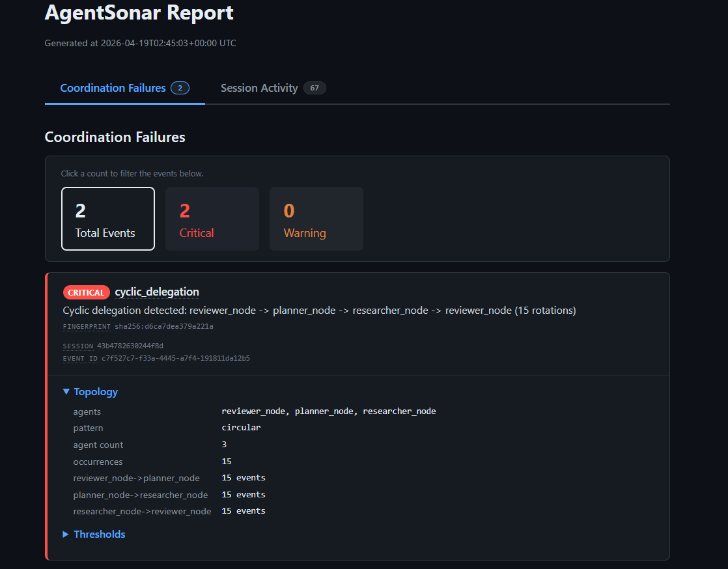728x569 pixels.
Task: Click the Thresholds disclosure triangle
Action: (x=65, y=534)
